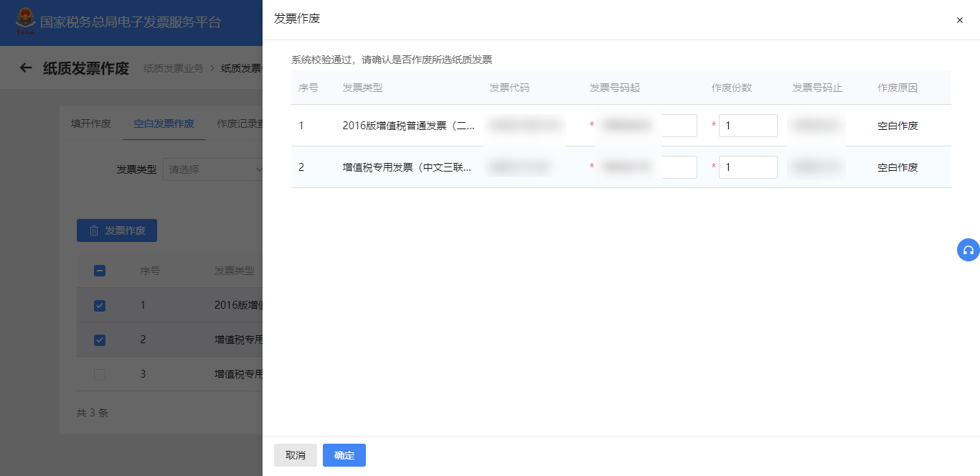Click the 发票号码起 input in row 1

(x=647, y=126)
